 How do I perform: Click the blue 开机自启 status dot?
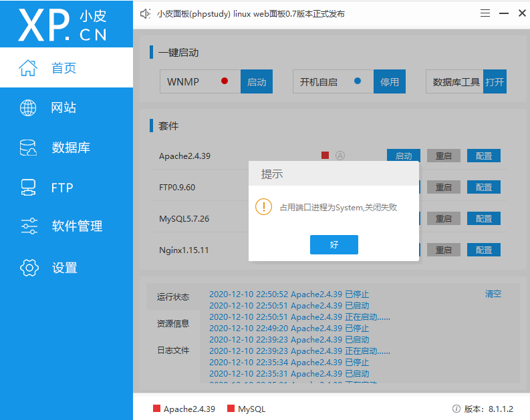pos(358,81)
